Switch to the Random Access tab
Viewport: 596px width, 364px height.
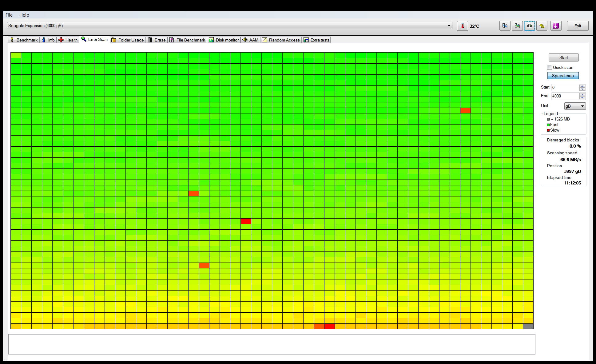(x=281, y=40)
